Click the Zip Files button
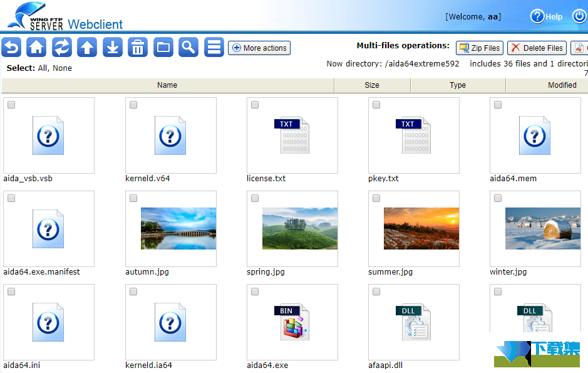588x373 pixels. click(480, 48)
